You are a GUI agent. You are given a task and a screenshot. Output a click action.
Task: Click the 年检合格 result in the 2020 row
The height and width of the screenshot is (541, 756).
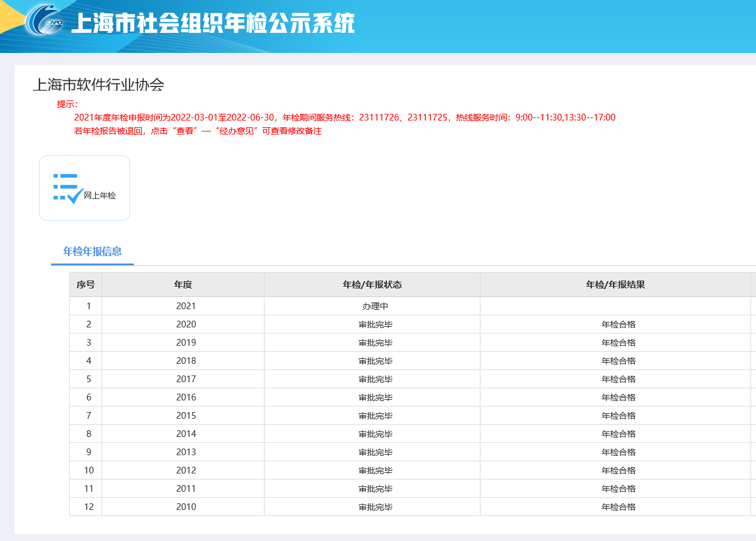tap(619, 324)
